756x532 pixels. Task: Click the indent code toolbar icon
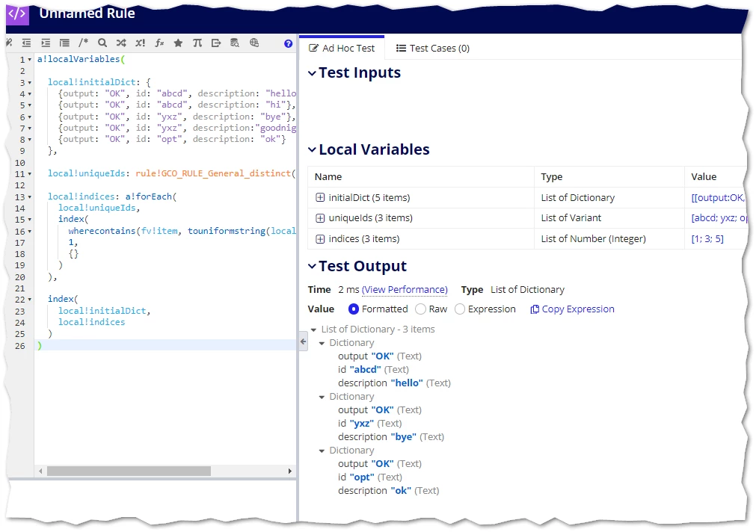(x=46, y=43)
